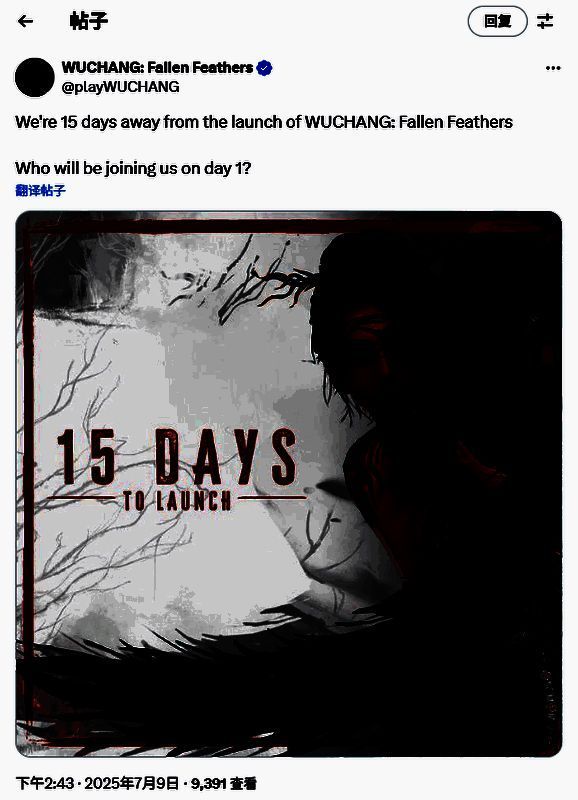The image size is (578, 800).
Task: Click the "15 DAYS" title in the image
Action: (177, 457)
